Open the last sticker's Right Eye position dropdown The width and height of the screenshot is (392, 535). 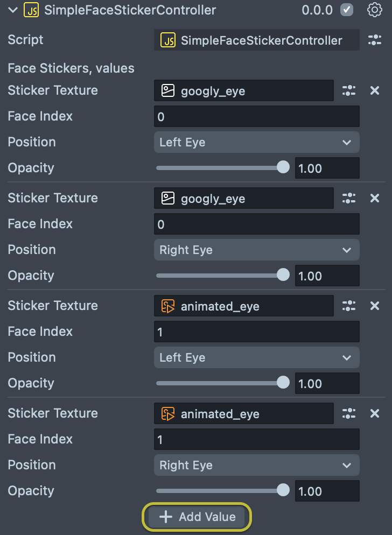[x=256, y=466]
